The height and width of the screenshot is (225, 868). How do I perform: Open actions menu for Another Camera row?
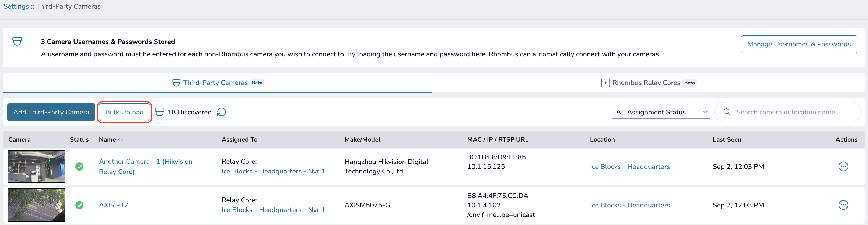(x=843, y=166)
